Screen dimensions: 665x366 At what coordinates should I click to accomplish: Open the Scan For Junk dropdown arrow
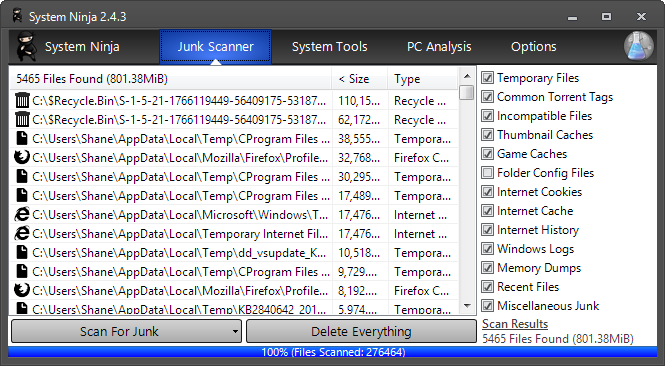pyautogui.click(x=235, y=332)
